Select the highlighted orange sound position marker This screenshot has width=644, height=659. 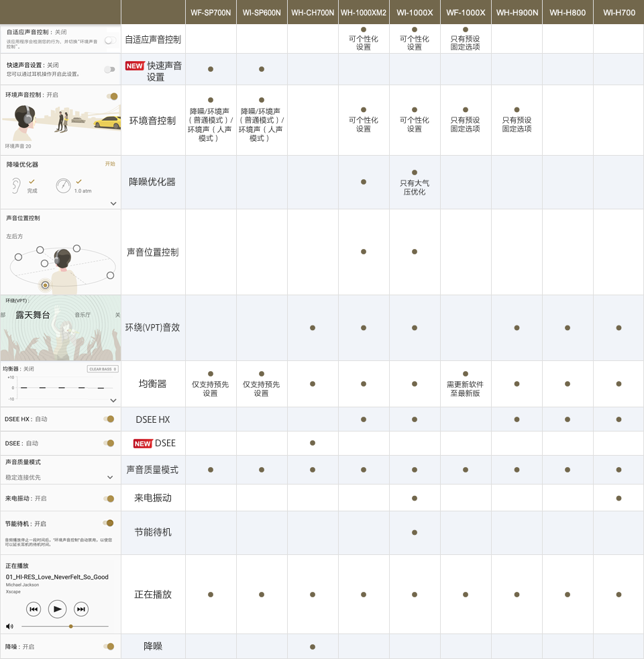click(x=45, y=285)
